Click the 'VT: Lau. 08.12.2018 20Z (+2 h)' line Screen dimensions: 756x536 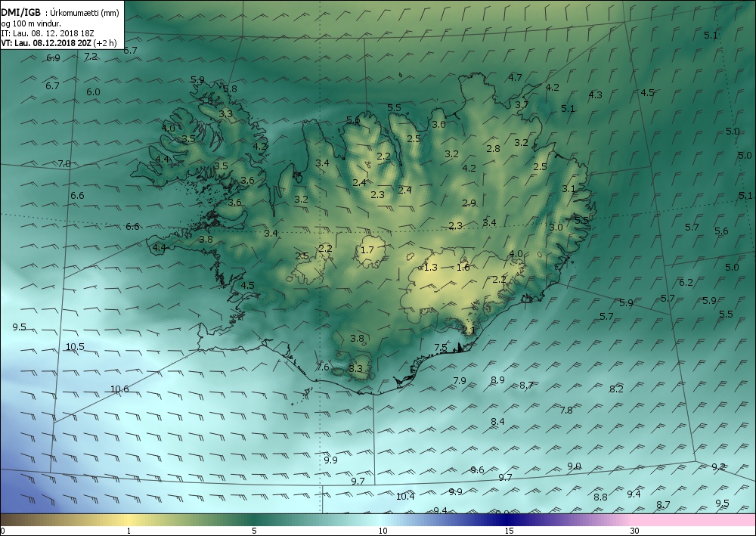click(59, 43)
